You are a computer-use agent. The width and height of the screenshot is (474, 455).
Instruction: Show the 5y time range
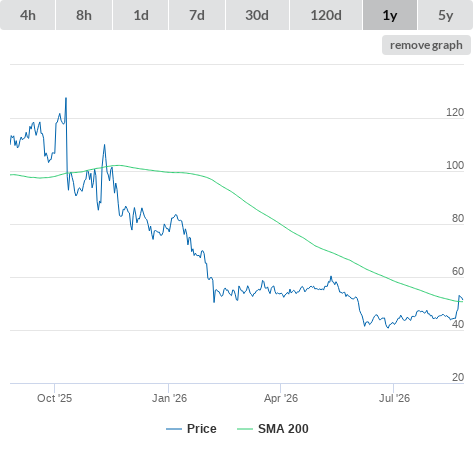(x=445, y=15)
